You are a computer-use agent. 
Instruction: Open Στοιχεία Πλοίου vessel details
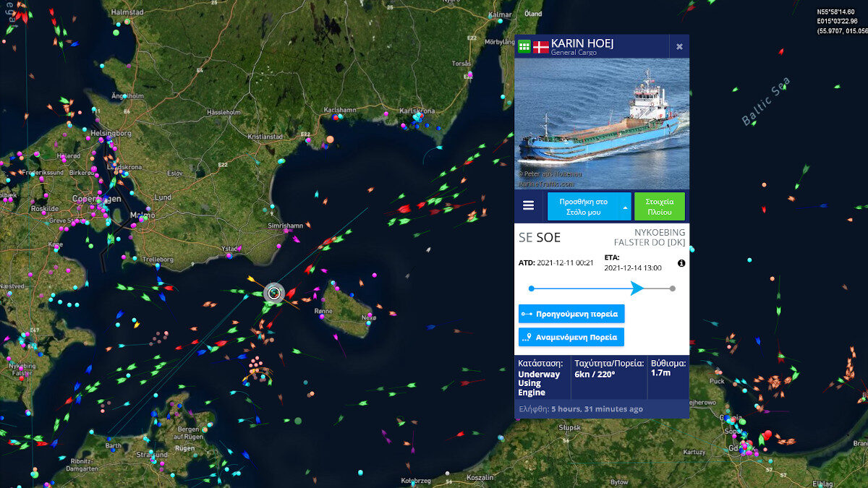pyautogui.click(x=660, y=206)
